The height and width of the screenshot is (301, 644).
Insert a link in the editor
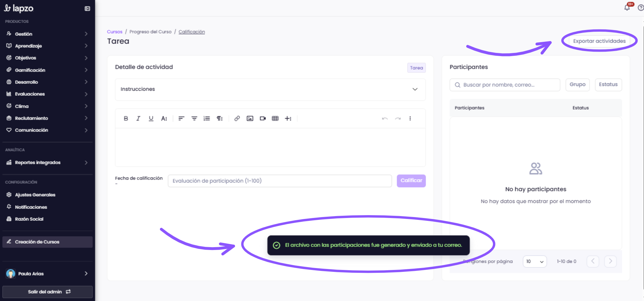point(237,118)
